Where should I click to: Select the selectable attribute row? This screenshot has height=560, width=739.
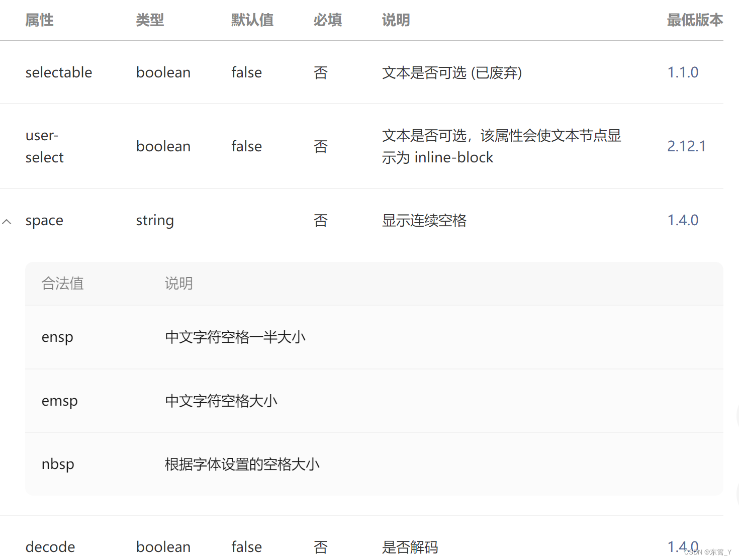coord(59,72)
